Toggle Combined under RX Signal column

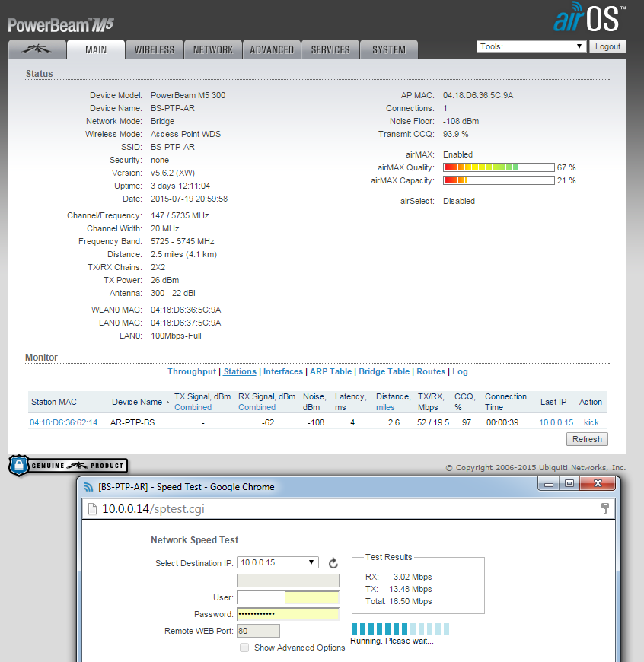tap(257, 407)
